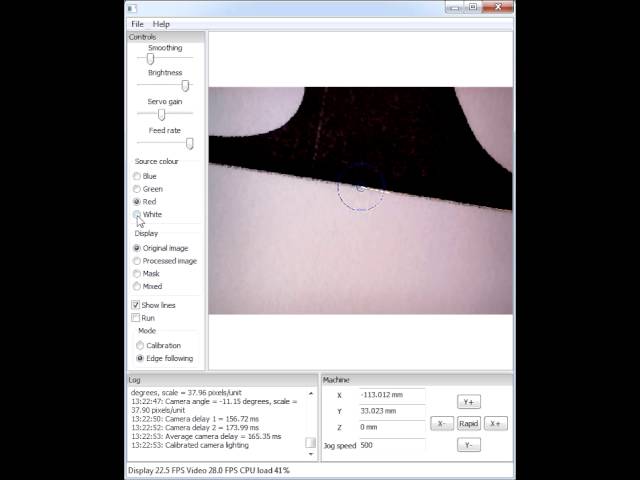Click the log scrollbar thumb
This screenshot has height=480, width=640.
coord(311,442)
